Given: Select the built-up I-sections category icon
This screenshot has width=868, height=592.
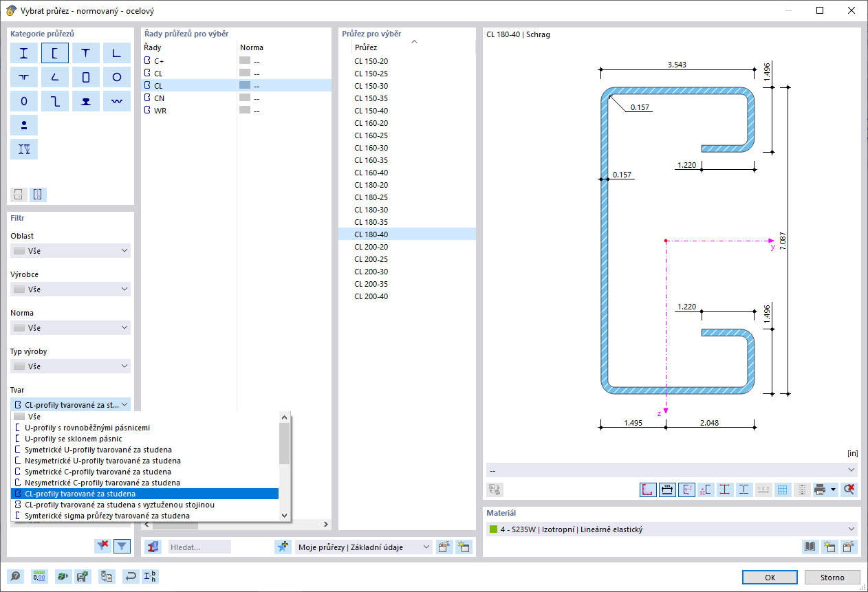Looking at the screenshot, I should (x=24, y=149).
